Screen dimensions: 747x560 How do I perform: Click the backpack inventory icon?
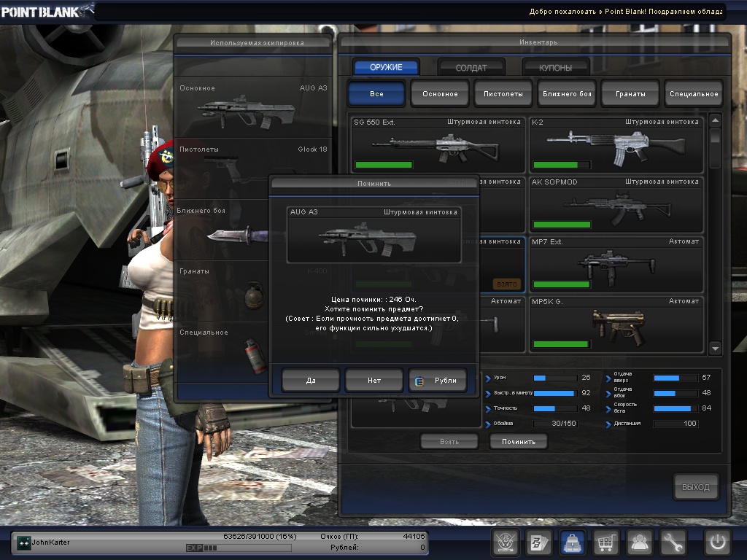[x=572, y=542]
